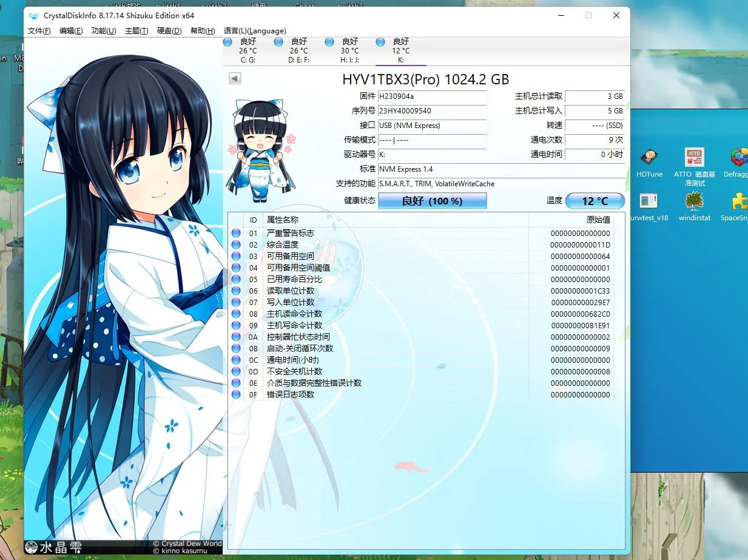Click the previous disk arrow icon
Viewport: 748px width, 560px height.
(235, 79)
